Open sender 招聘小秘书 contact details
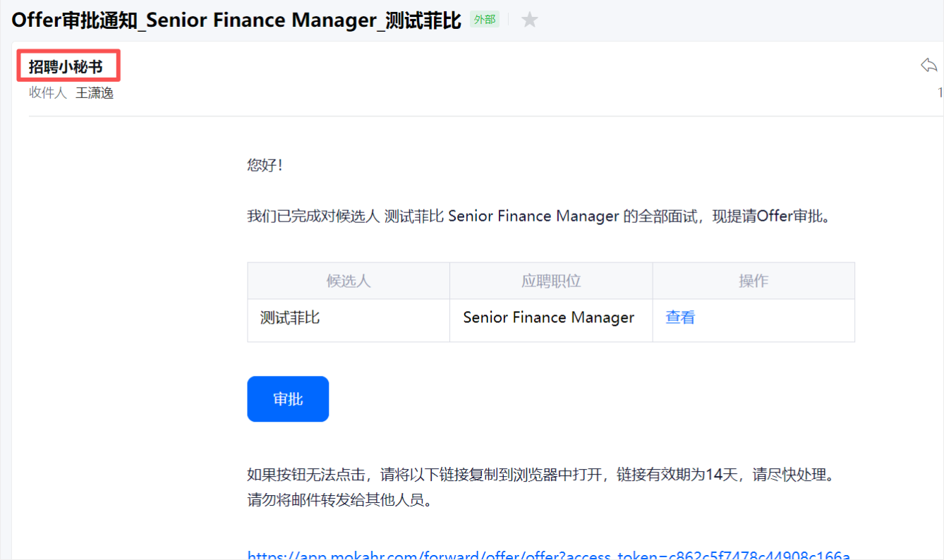This screenshot has height=560, width=944. pos(66,67)
